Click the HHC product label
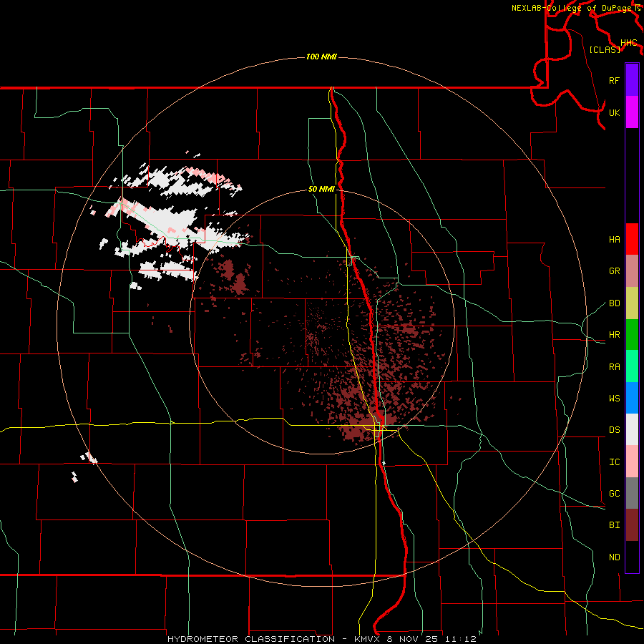 (628, 43)
